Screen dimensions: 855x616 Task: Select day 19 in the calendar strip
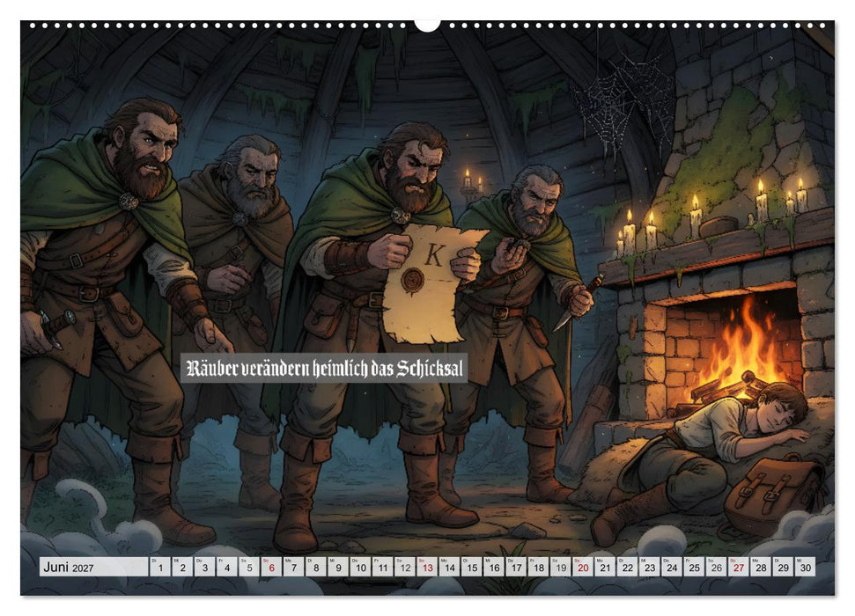(561, 567)
